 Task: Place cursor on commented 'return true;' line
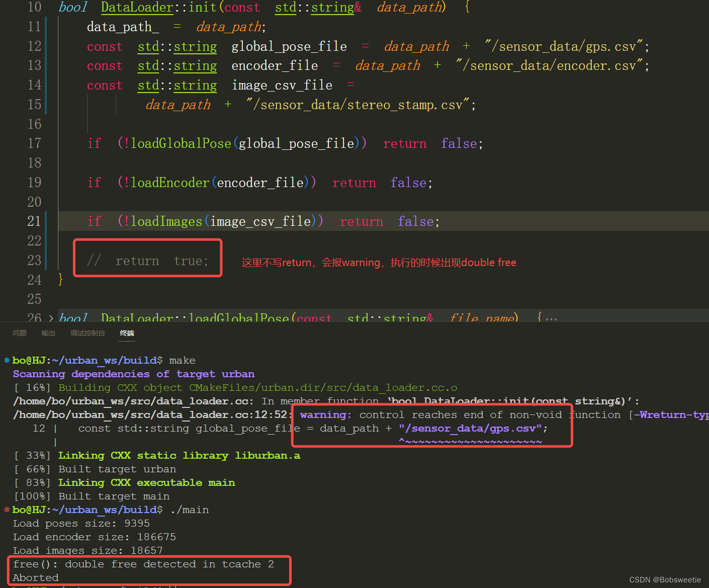click(147, 261)
